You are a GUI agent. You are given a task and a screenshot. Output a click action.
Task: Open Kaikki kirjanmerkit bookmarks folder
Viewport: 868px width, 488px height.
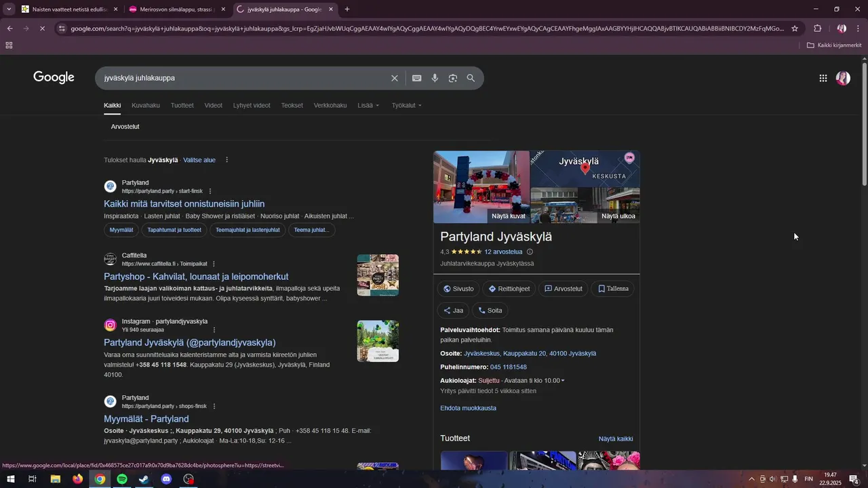[x=834, y=45]
